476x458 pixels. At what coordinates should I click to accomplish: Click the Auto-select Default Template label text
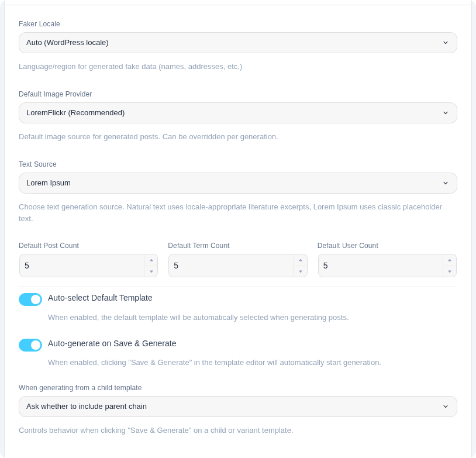100,298
